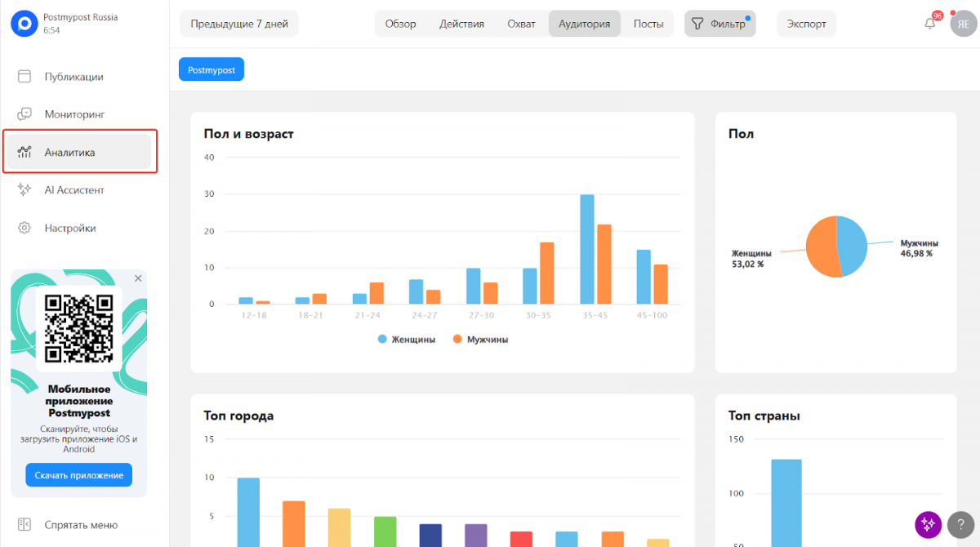Open the Фильтр options
The width and height of the screenshot is (980, 547).
[x=719, y=24]
